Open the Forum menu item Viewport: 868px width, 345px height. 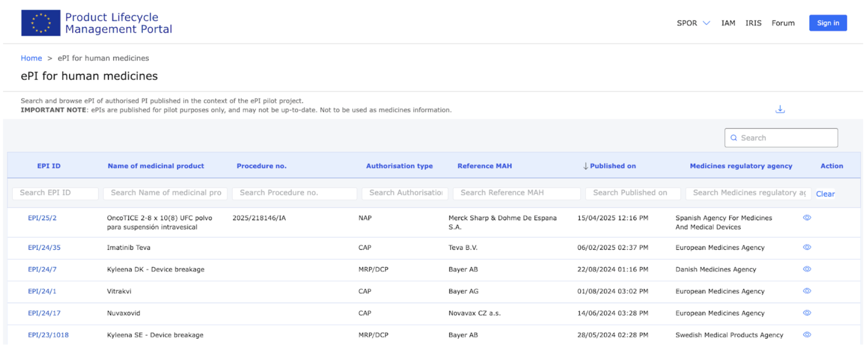pyautogui.click(x=783, y=23)
